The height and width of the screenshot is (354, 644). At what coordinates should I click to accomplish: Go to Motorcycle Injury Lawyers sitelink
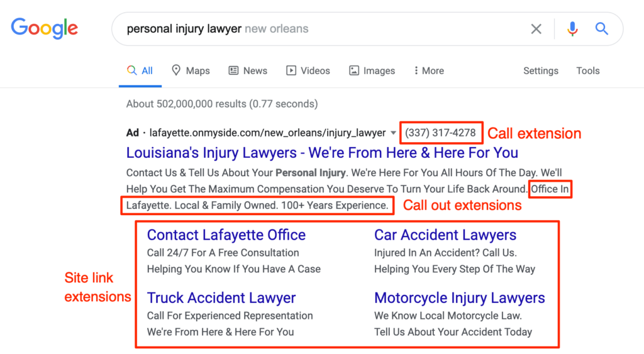[459, 298]
